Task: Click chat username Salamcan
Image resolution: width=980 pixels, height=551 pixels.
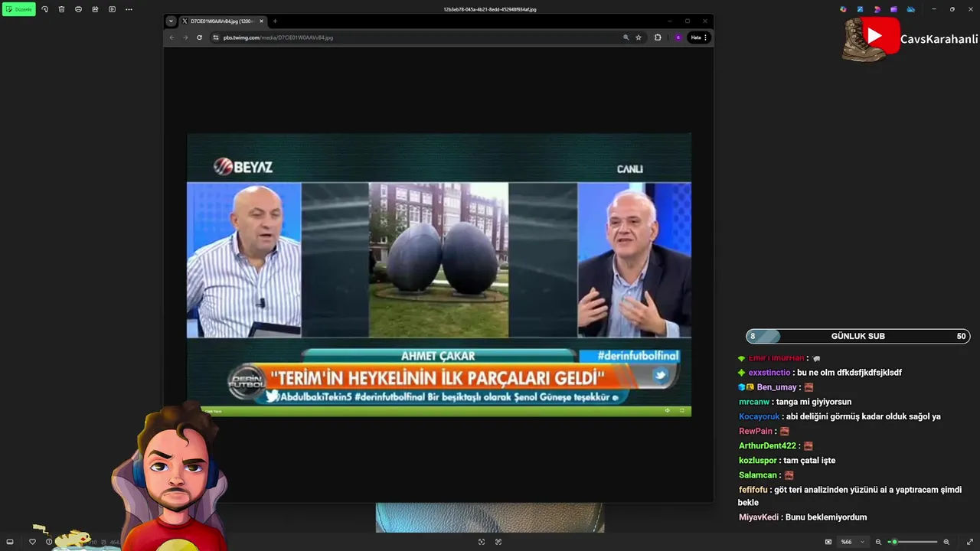Action: 759,475
